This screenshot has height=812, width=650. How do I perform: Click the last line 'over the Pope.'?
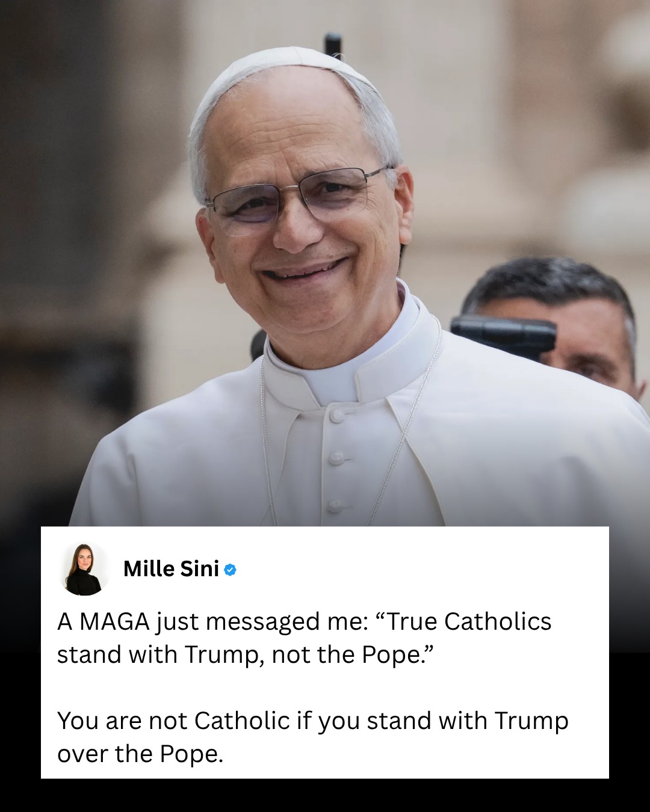point(140,754)
